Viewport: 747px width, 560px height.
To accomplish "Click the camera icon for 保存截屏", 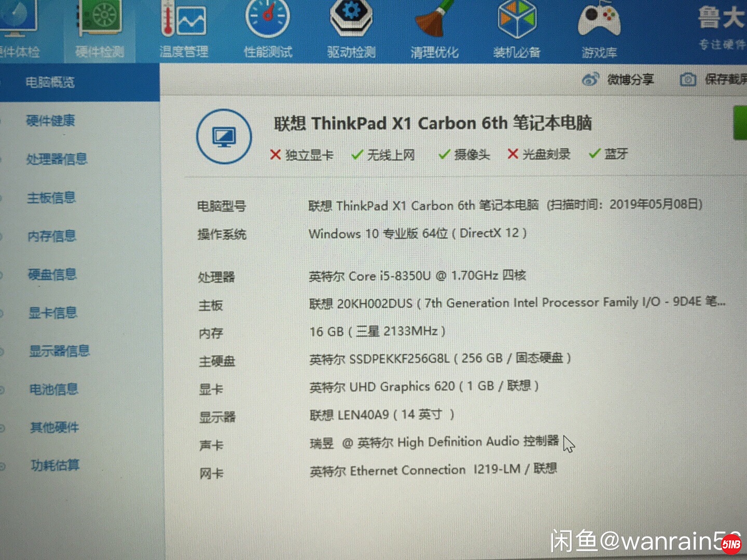I will (688, 79).
